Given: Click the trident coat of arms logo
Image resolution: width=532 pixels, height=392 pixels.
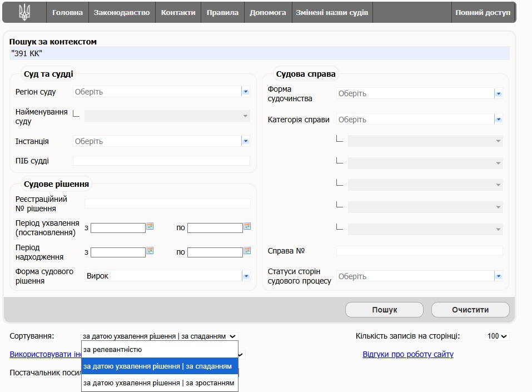Looking at the screenshot, I should 24,13.
